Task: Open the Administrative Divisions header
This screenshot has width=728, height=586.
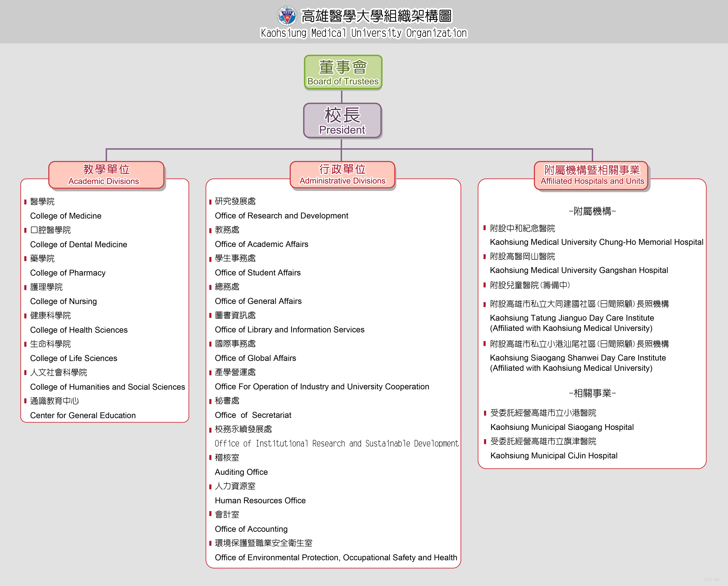Action: tap(342, 174)
